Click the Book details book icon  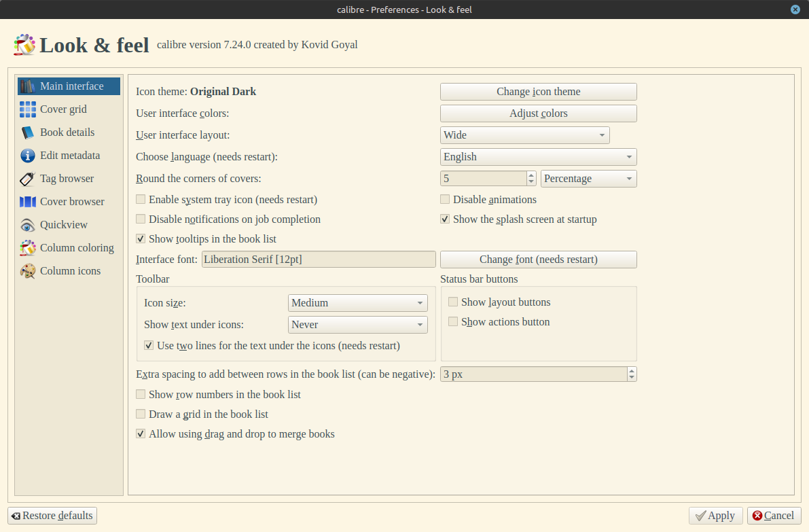(28, 132)
